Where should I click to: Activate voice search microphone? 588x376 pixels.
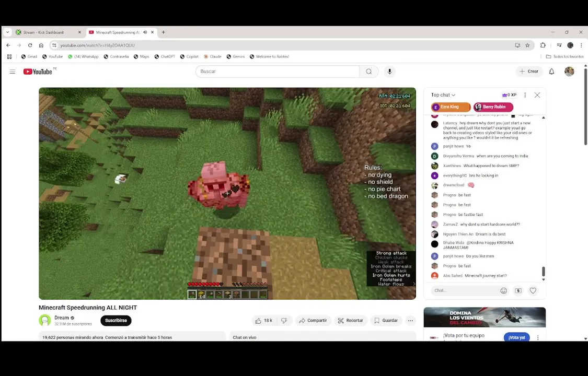[x=389, y=72]
